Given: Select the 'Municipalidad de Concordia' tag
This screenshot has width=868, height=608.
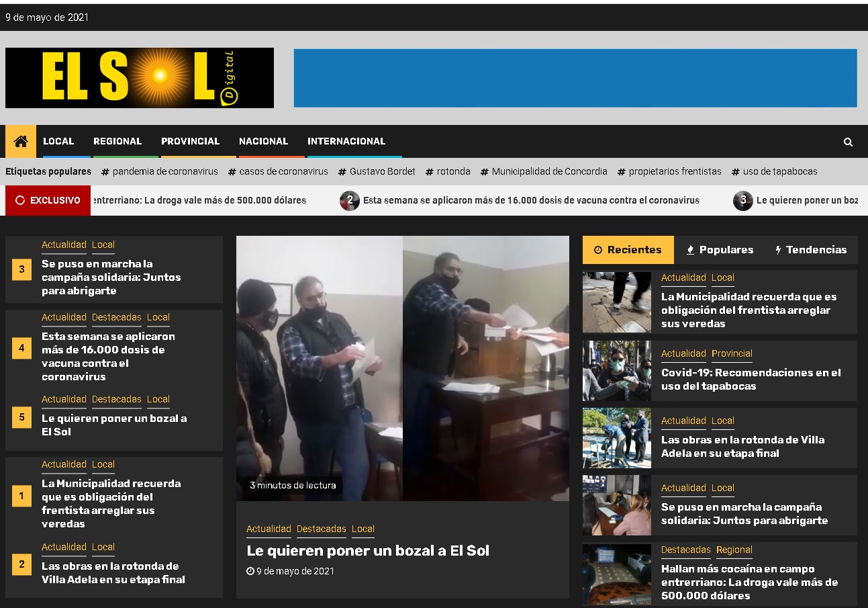Looking at the screenshot, I should [544, 171].
